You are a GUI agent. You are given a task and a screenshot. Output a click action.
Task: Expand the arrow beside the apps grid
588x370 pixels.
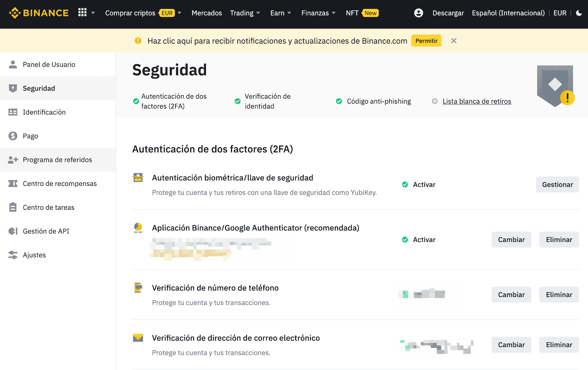(x=93, y=13)
